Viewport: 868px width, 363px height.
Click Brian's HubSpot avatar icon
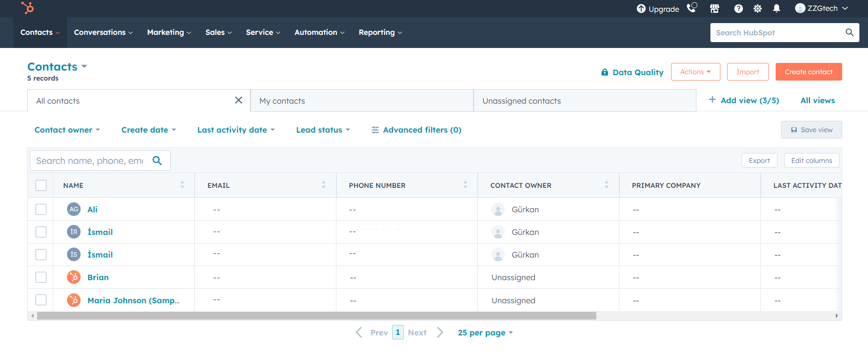[74, 277]
